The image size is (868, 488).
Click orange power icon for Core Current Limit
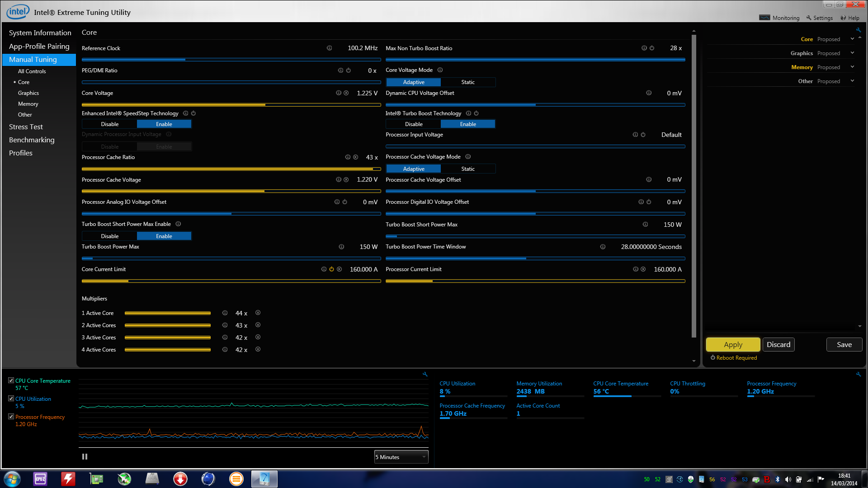[x=331, y=269]
